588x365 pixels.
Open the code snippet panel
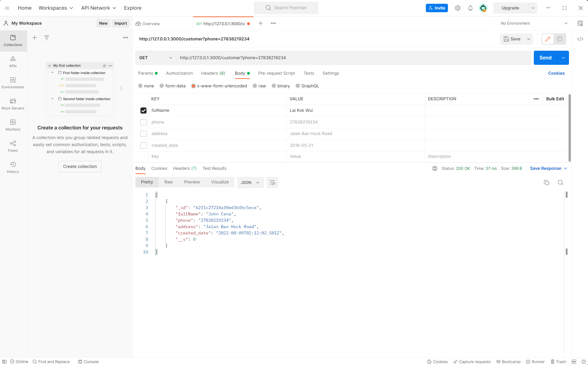tap(580, 39)
